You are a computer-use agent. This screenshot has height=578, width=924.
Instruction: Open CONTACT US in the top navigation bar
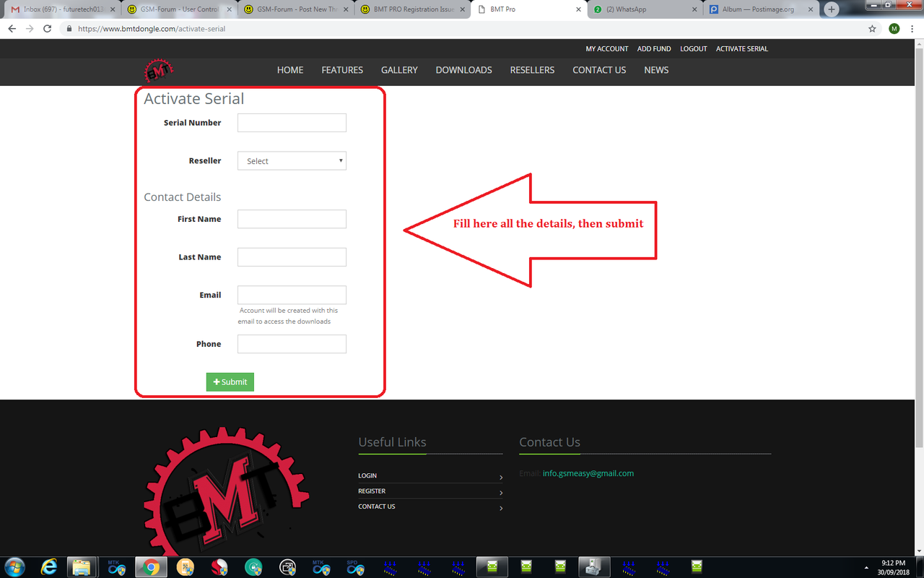(x=599, y=70)
